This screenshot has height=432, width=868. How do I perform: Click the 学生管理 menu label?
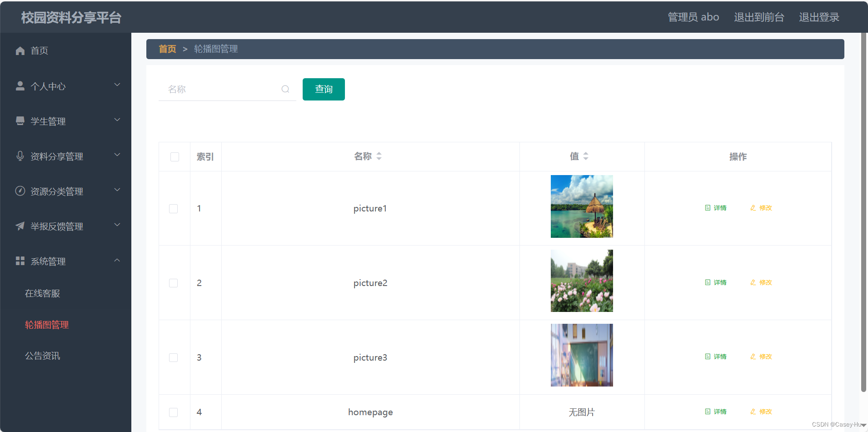click(48, 121)
